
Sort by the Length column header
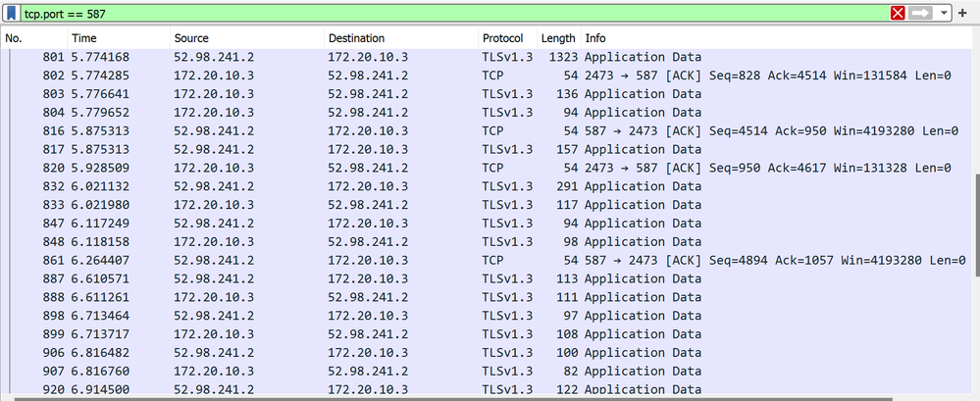(x=558, y=38)
